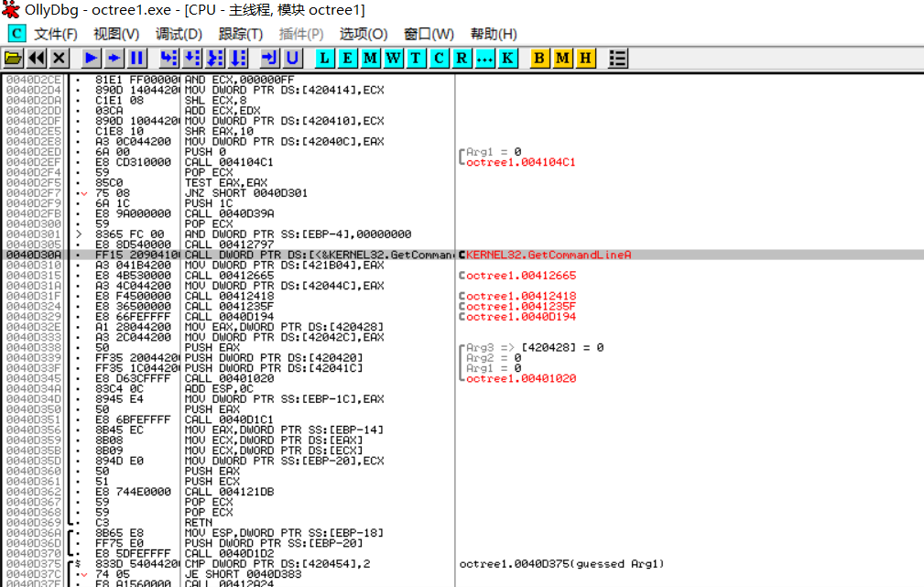
Task: Click the appearance options list icon
Action: [x=617, y=59]
